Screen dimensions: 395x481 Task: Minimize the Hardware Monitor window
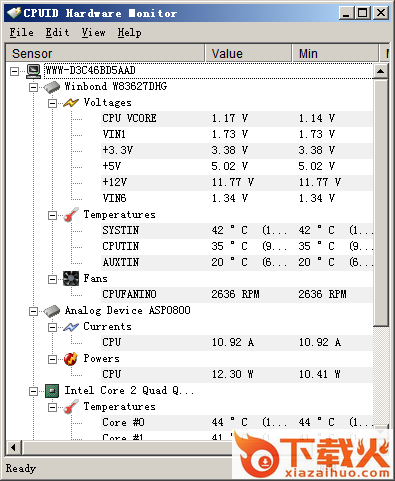[x=346, y=13]
